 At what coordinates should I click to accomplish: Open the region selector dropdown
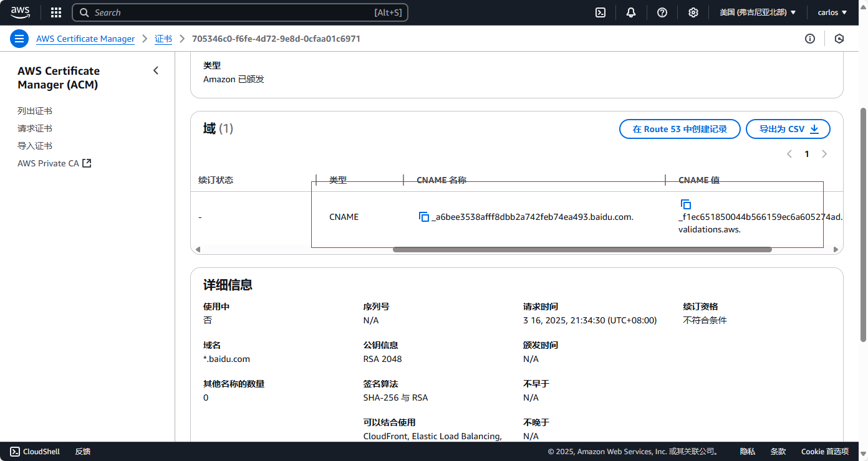[758, 12]
